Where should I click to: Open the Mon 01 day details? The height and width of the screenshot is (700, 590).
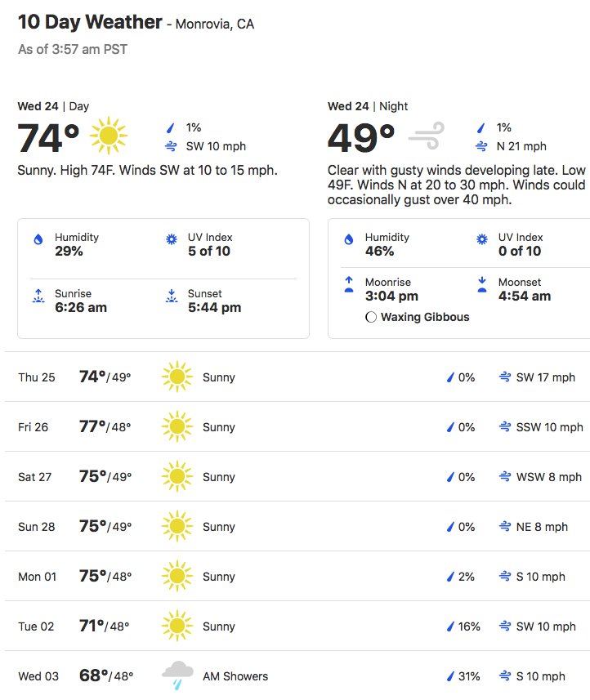(297, 577)
